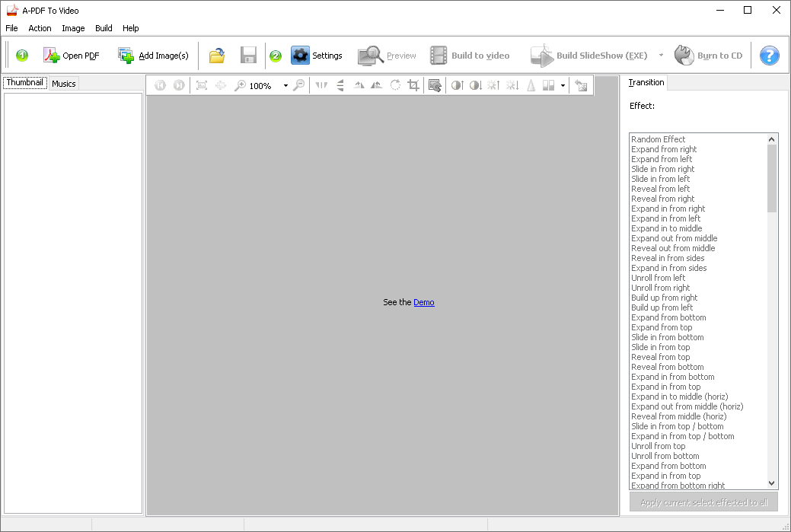Select Slide in from left effect
791x532 pixels.
click(699, 179)
